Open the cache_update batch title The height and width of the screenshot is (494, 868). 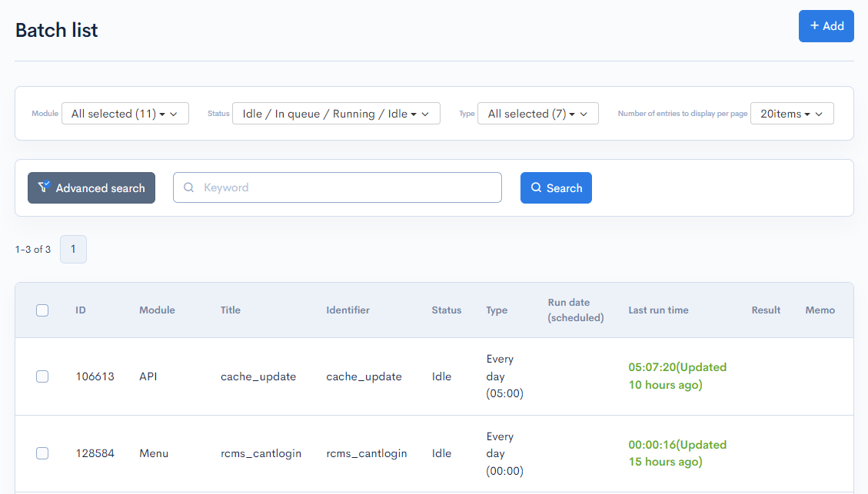(258, 376)
